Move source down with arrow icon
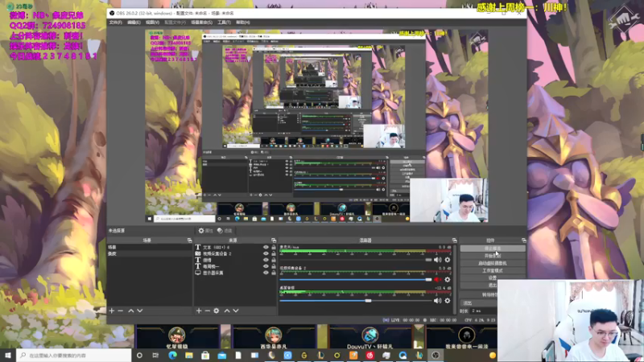 236,311
